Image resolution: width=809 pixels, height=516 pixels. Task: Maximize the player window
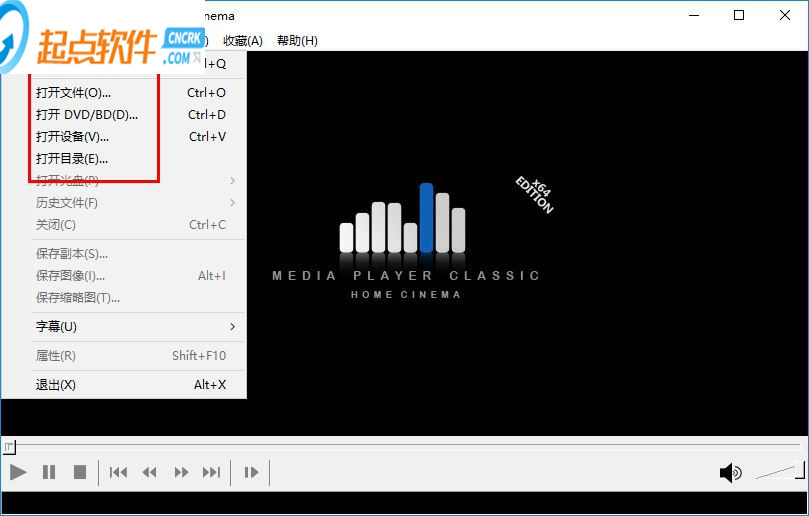click(739, 15)
